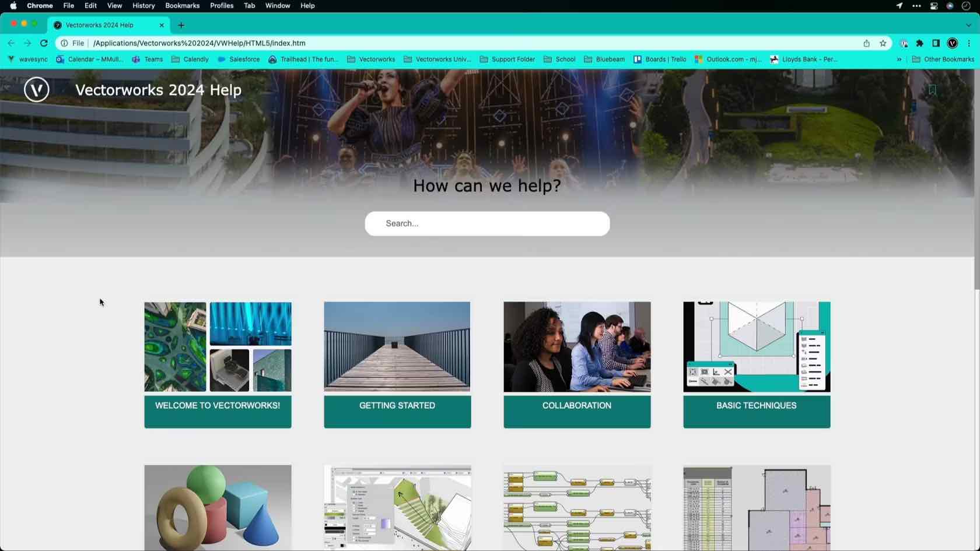Click the Vectorworks logo icon in the header

pyautogui.click(x=36, y=89)
